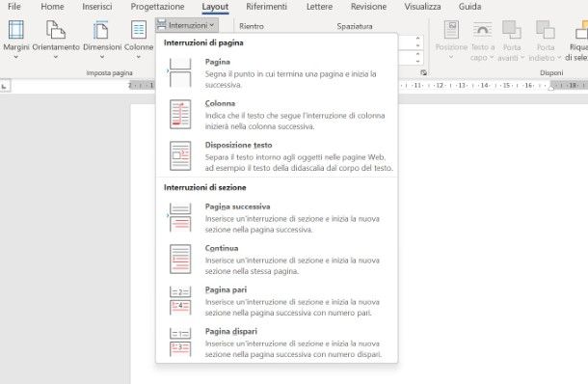Click the Colonna column break icon
Image resolution: width=588 pixels, height=384 pixels.
[180, 114]
